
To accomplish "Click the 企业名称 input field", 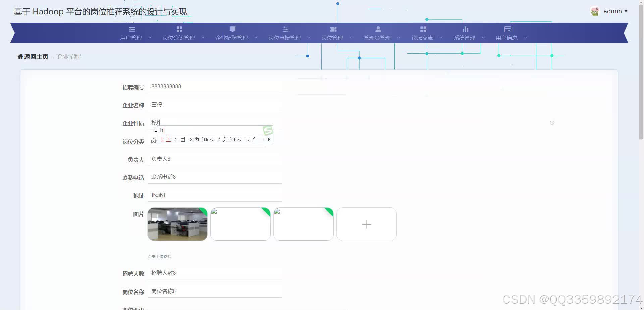I will coord(214,105).
